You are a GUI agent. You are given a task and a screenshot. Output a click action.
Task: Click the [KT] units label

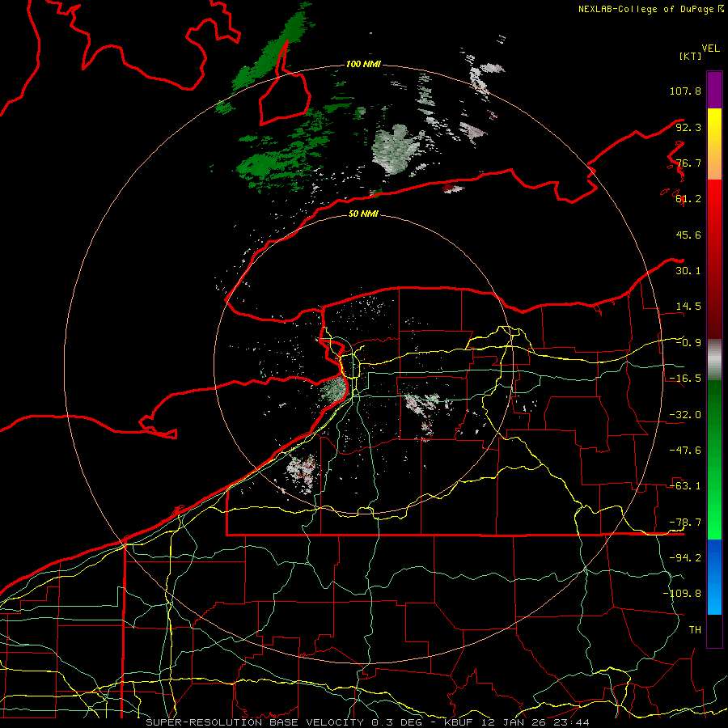click(x=691, y=56)
